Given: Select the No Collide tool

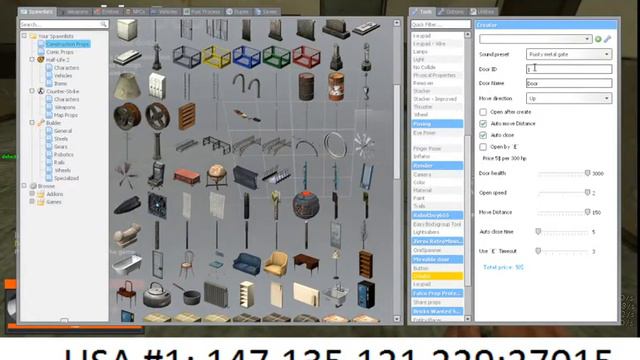Looking at the screenshot, I should [424, 67].
